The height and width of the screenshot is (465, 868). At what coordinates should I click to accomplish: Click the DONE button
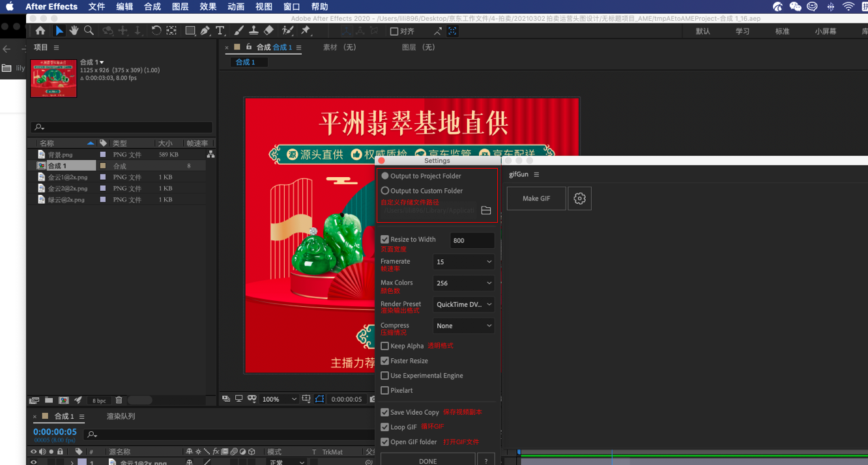click(x=428, y=460)
